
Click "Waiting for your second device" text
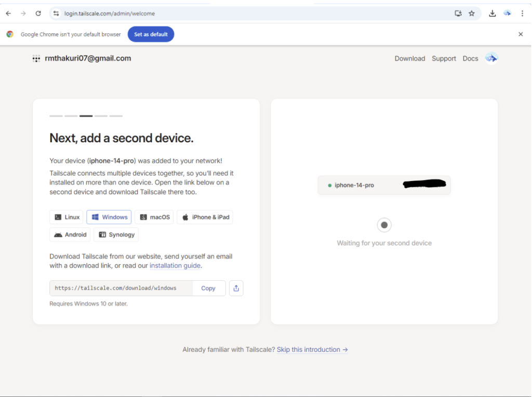pos(384,243)
